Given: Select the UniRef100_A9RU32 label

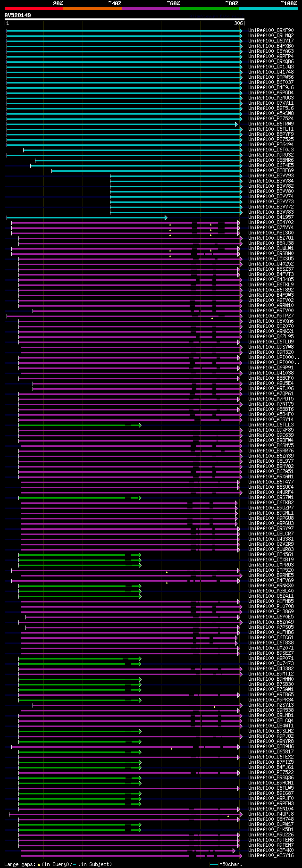Looking at the screenshot, I should [x=271, y=155].
